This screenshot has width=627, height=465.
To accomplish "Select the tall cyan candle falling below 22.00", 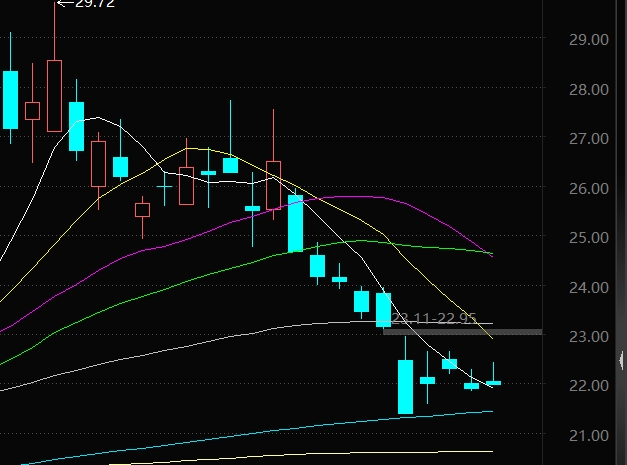I will [x=405, y=387].
